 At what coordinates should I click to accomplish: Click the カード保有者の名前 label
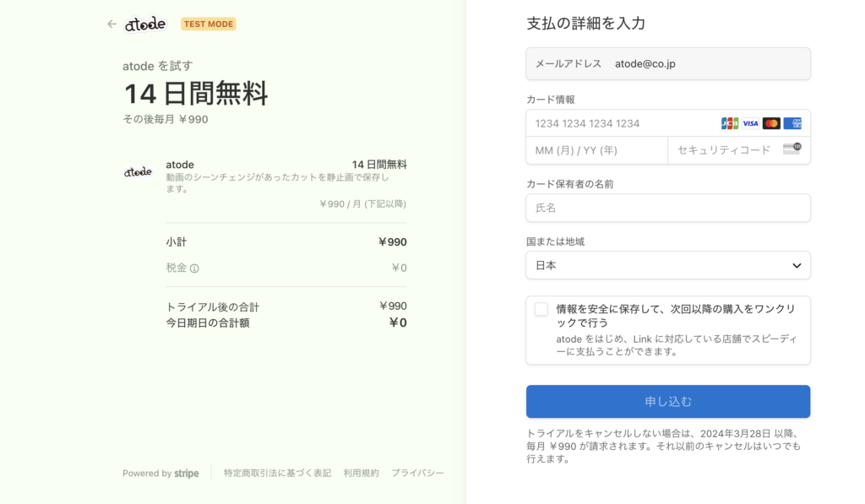click(570, 184)
